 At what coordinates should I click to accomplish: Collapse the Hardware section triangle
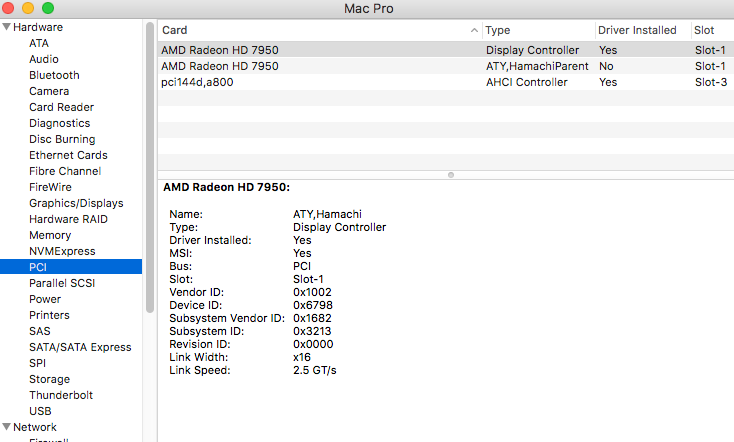point(7,27)
